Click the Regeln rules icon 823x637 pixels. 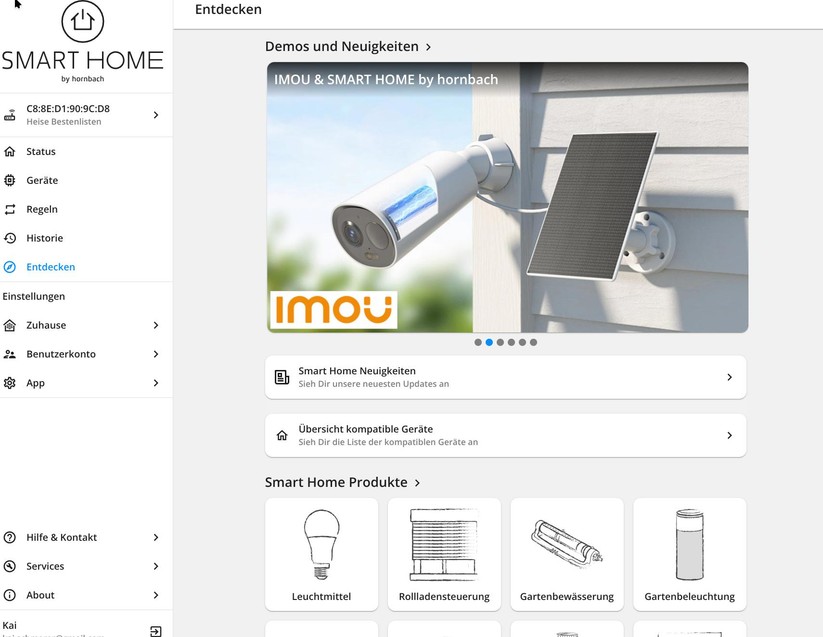tap(11, 209)
